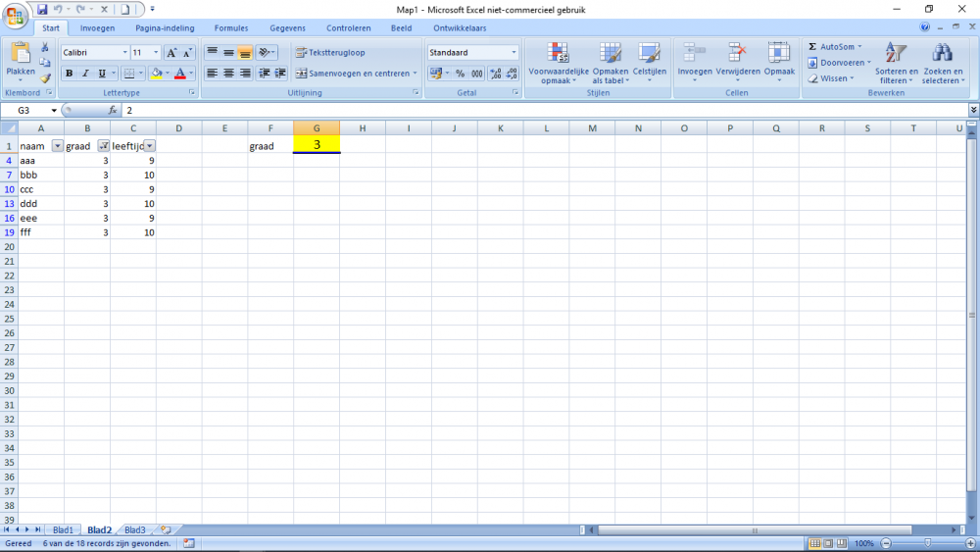Switch to the Formules ribbon tab

231,28
